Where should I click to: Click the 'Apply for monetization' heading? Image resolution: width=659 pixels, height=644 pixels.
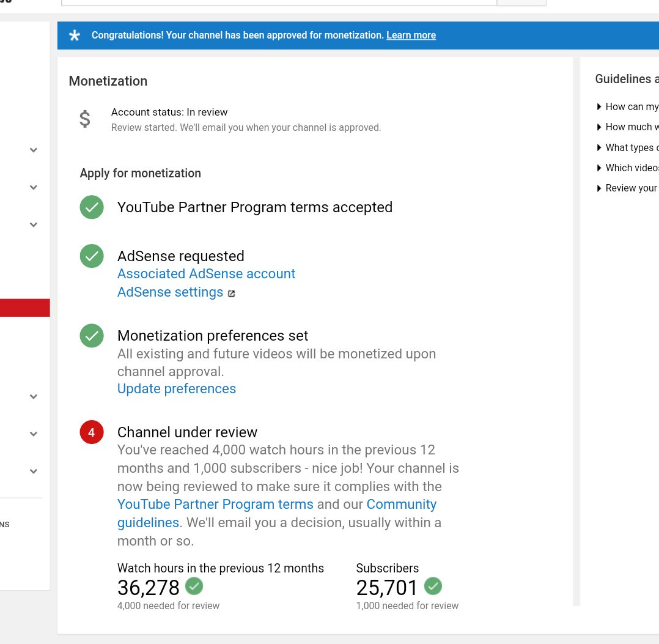(141, 173)
